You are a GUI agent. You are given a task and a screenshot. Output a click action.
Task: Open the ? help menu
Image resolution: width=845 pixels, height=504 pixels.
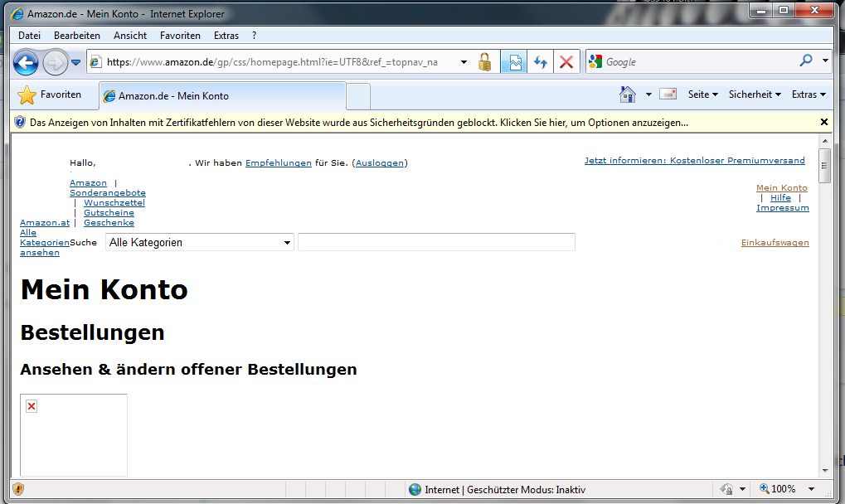click(254, 36)
